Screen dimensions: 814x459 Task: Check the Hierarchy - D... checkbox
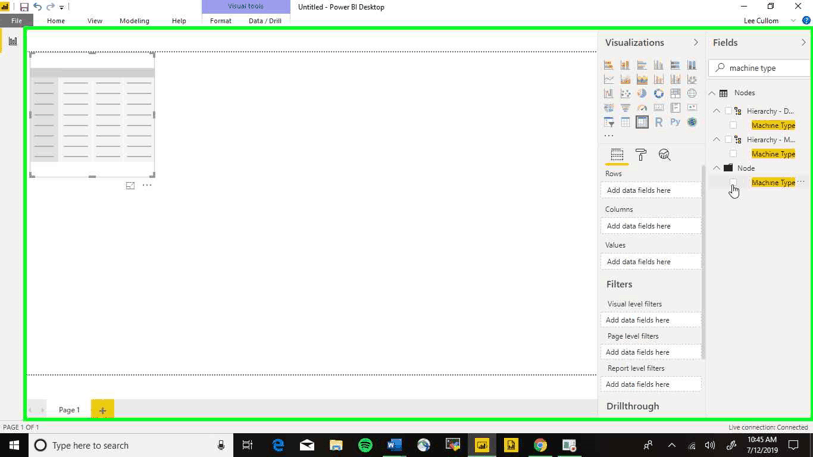[728, 111]
